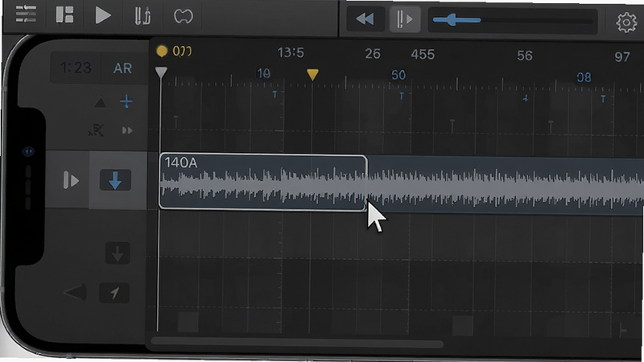Image resolution: width=644 pixels, height=362 pixels.
Task: Click the small fast-forward double-arrow icon
Action: 127,130
